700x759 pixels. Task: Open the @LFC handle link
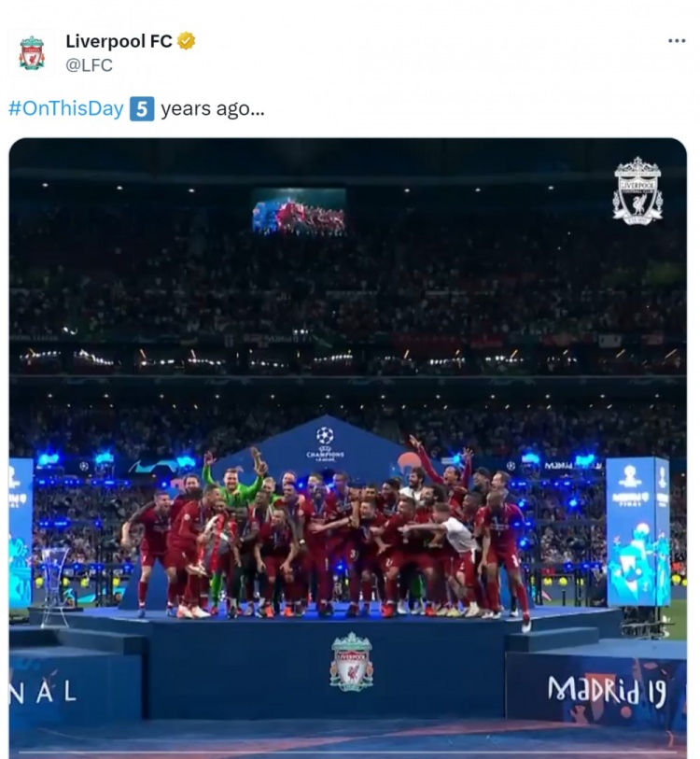(89, 64)
